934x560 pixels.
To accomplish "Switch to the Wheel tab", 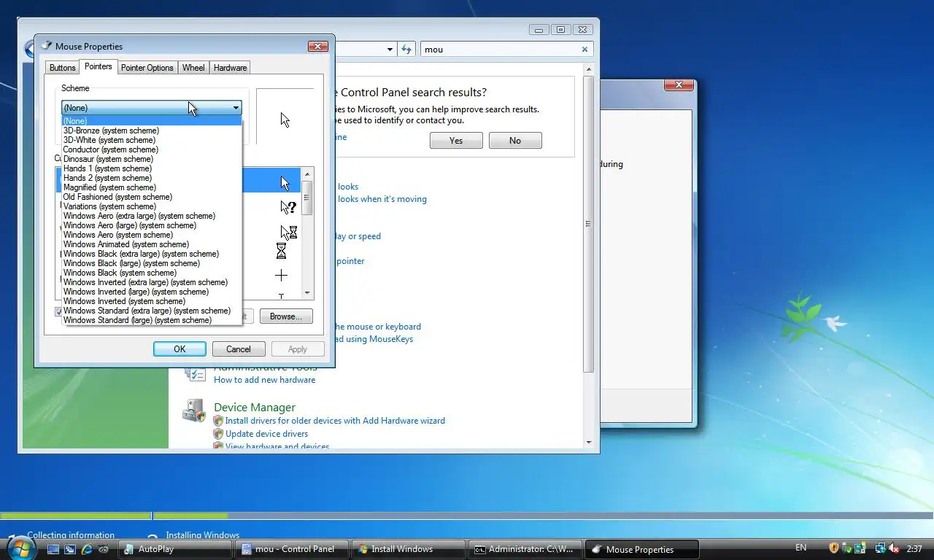I will pyautogui.click(x=193, y=68).
